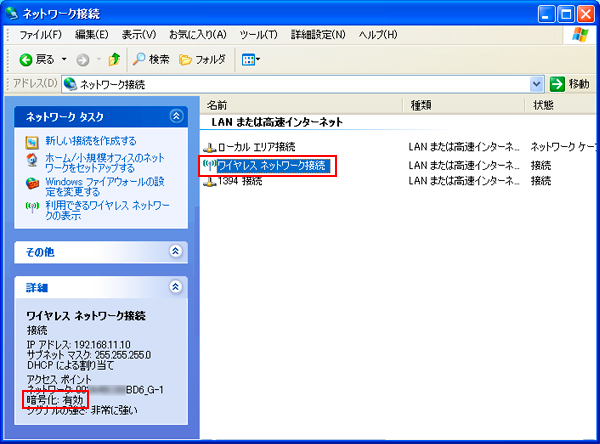Open the 表示(V) menu
This screenshot has width=600, height=444.
tap(139, 35)
